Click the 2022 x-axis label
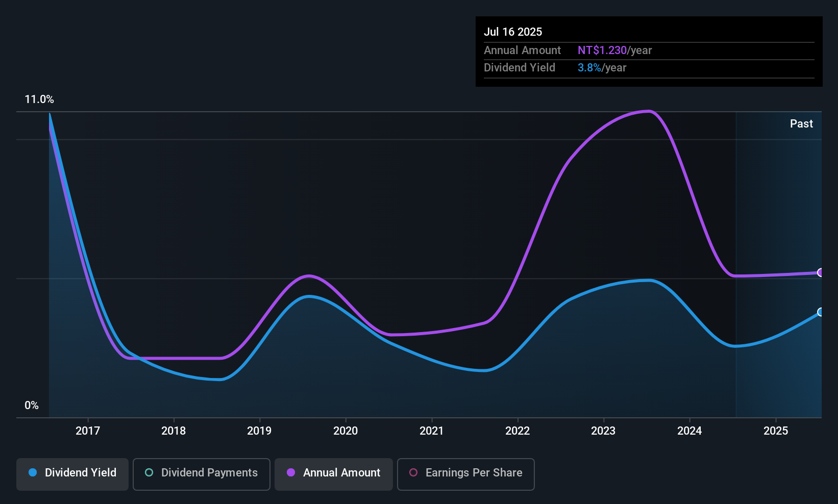 [x=517, y=431]
